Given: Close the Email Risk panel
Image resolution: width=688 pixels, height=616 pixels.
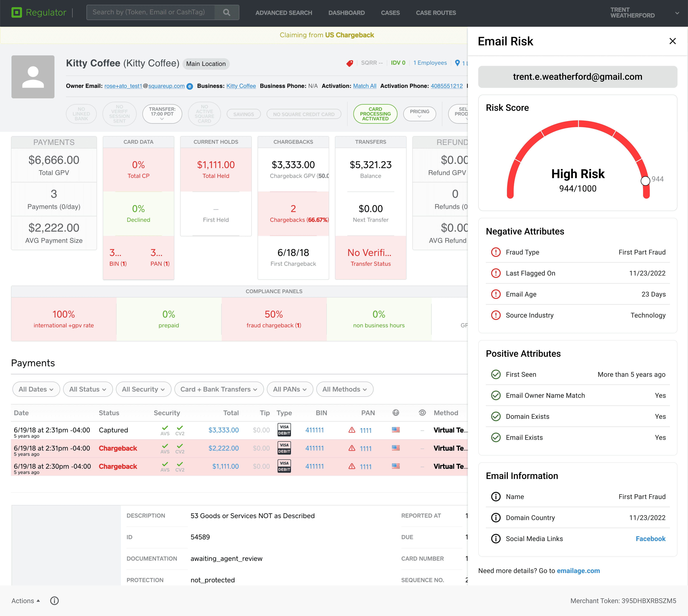Looking at the screenshot, I should [672, 41].
